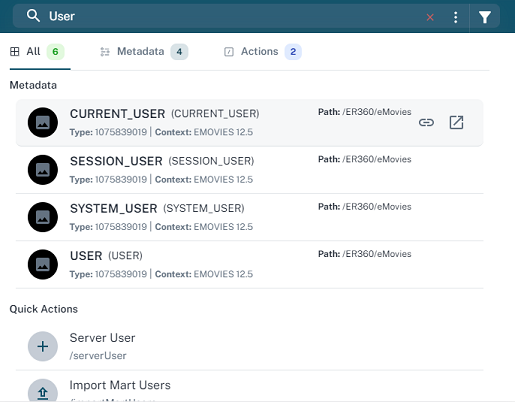Run the Server User quick action
The height and width of the screenshot is (405, 515).
tap(249, 346)
